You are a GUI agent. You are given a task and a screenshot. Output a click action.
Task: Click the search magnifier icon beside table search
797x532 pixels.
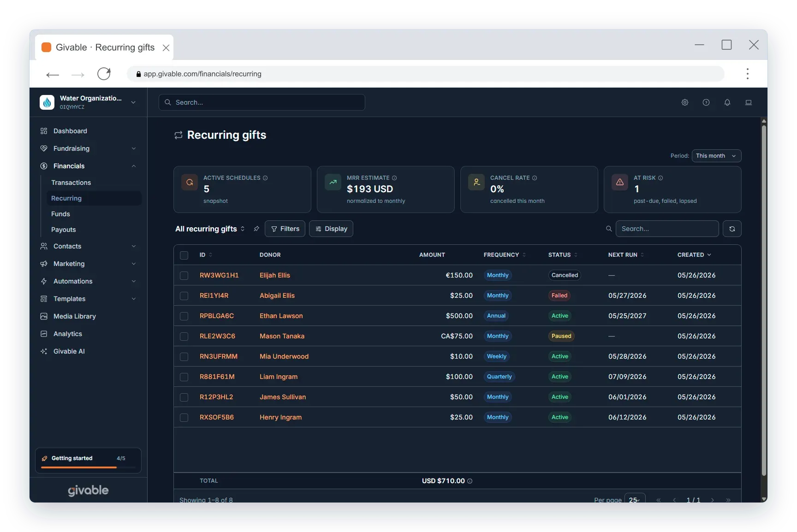point(609,229)
